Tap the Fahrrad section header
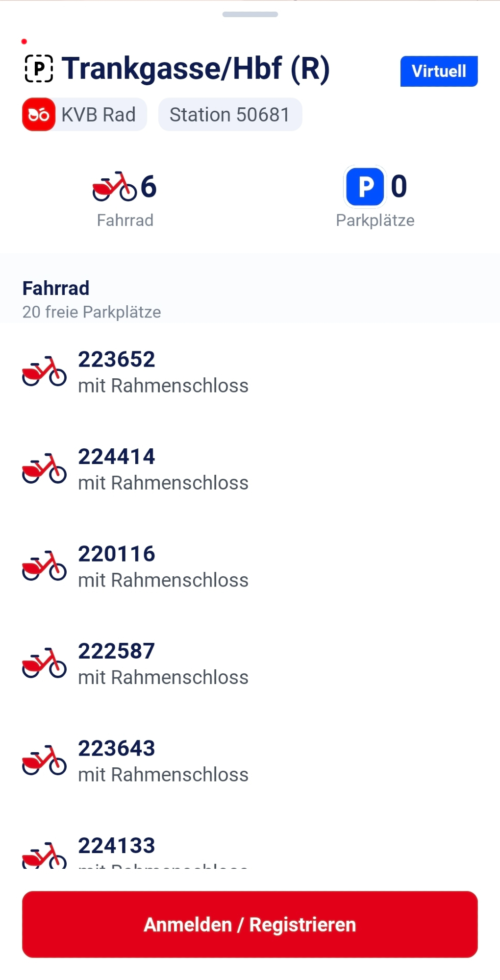The height and width of the screenshot is (980, 500). 56,289
